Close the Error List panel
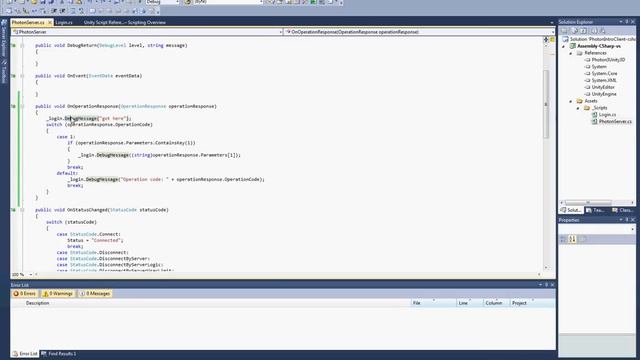The width and height of the screenshot is (640, 360). (553, 285)
